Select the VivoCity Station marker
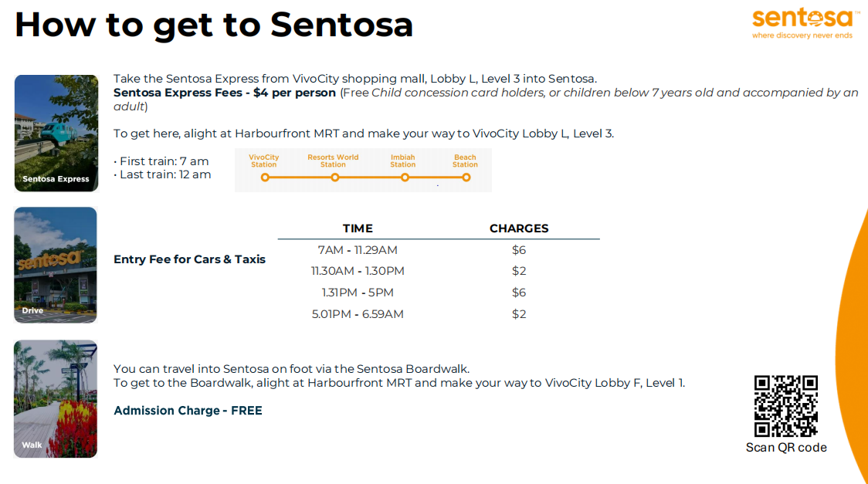Viewport: 868px width, 484px height. (x=265, y=177)
